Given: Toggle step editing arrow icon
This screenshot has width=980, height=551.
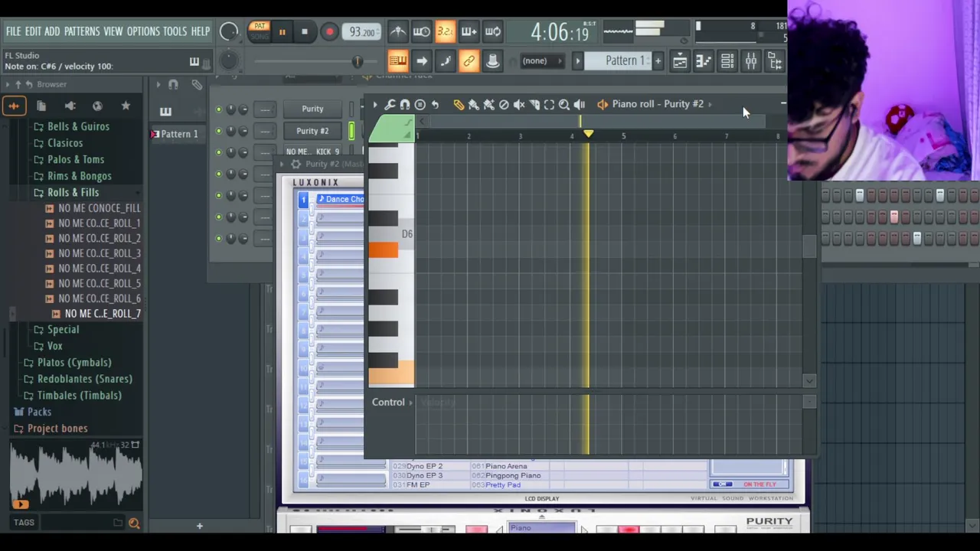Looking at the screenshot, I should point(421,61).
